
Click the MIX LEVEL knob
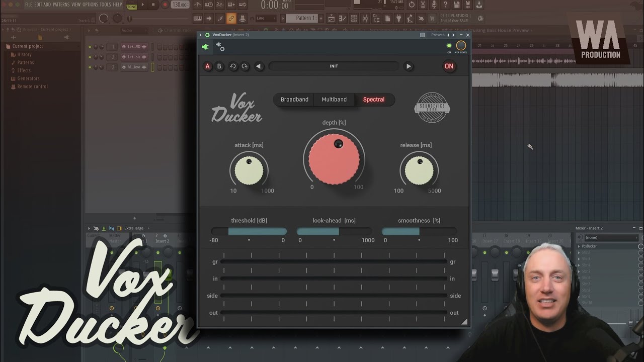(x=461, y=45)
